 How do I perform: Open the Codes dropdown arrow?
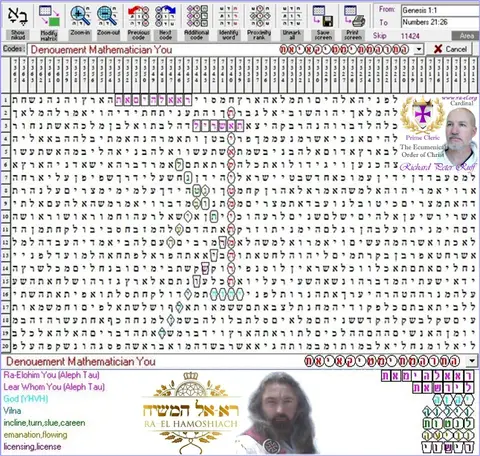click(x=418, y=50)
